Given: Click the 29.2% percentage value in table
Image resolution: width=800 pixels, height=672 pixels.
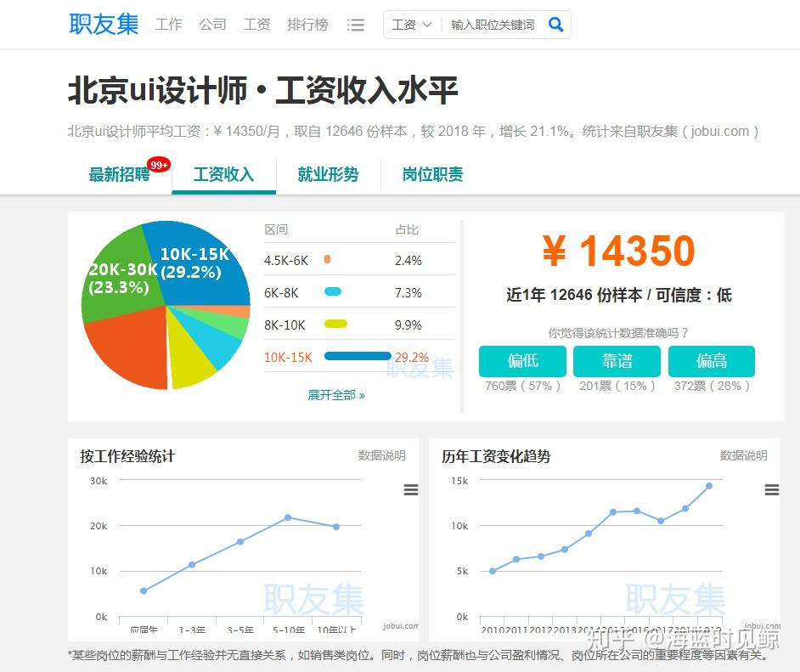Looking at the screenshot, I should pos(412,357).
